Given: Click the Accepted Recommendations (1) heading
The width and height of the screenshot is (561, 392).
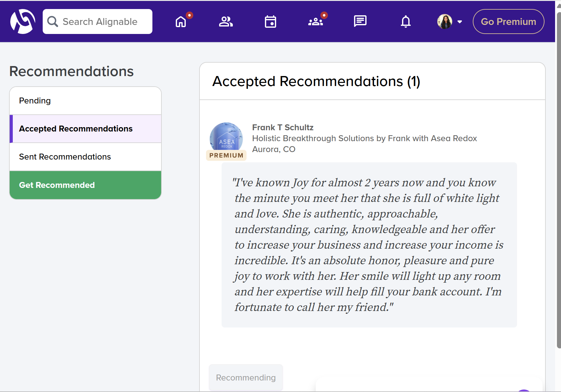Looking at the screenshot, I should click(x=316, y=82).
